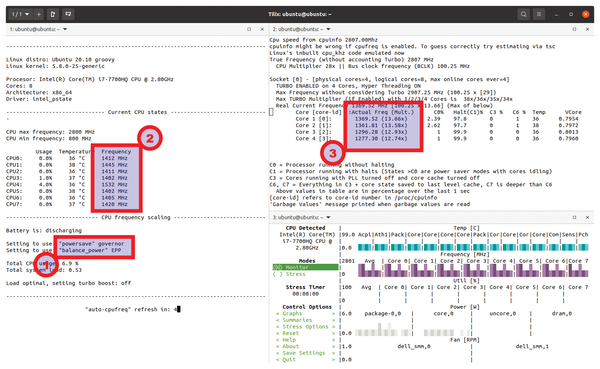Image resolution: width=600 pixels, height=369 pixels.
Task: Maximize terminal pane 2
Action: coord(574,29)
